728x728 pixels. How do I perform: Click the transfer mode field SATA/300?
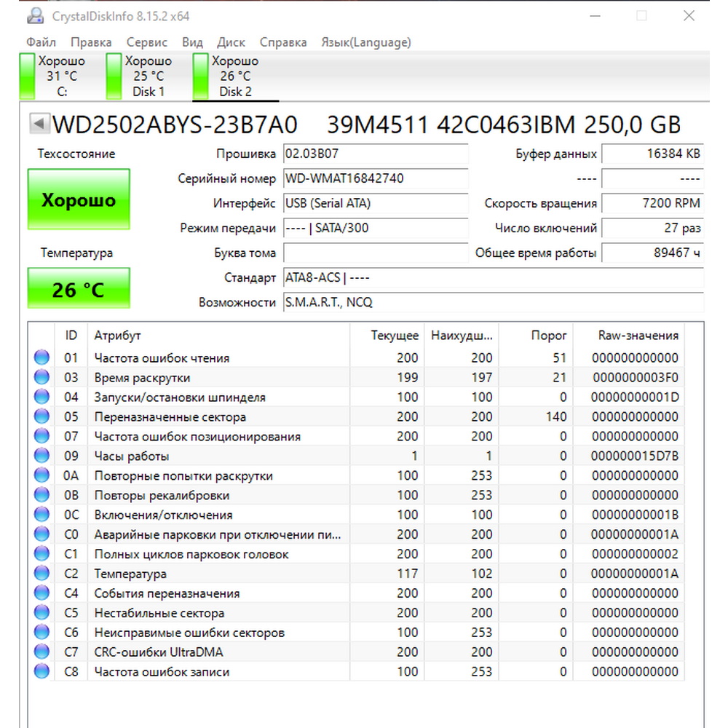coord(376,228)
